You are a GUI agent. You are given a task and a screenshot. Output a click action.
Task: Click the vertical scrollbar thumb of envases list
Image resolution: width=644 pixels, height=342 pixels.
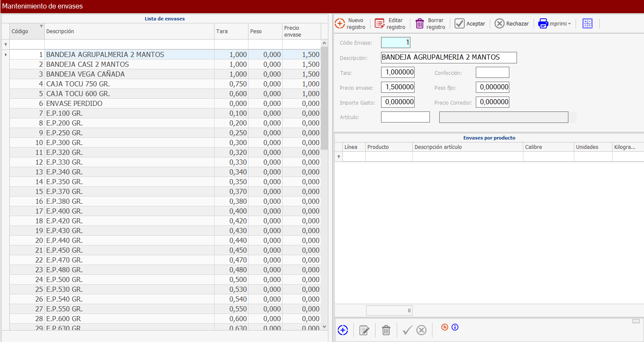325,98
